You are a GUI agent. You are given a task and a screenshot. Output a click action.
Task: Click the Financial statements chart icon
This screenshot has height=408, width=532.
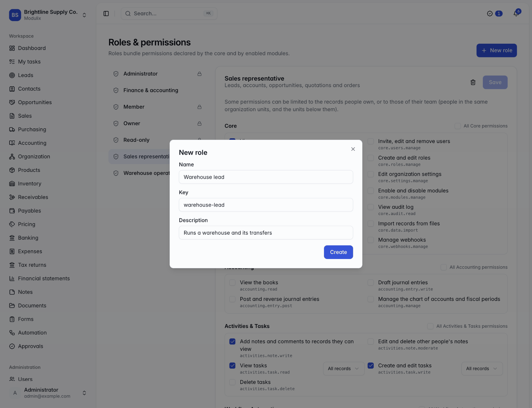pos(12,278)
